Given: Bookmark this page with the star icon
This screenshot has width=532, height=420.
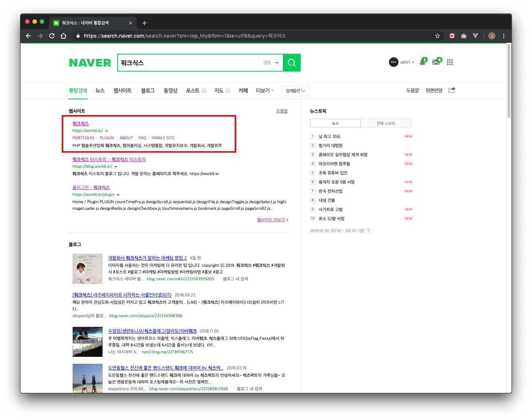Looking at the screenshot, I should pyautogui.click(x=437, y=36).
